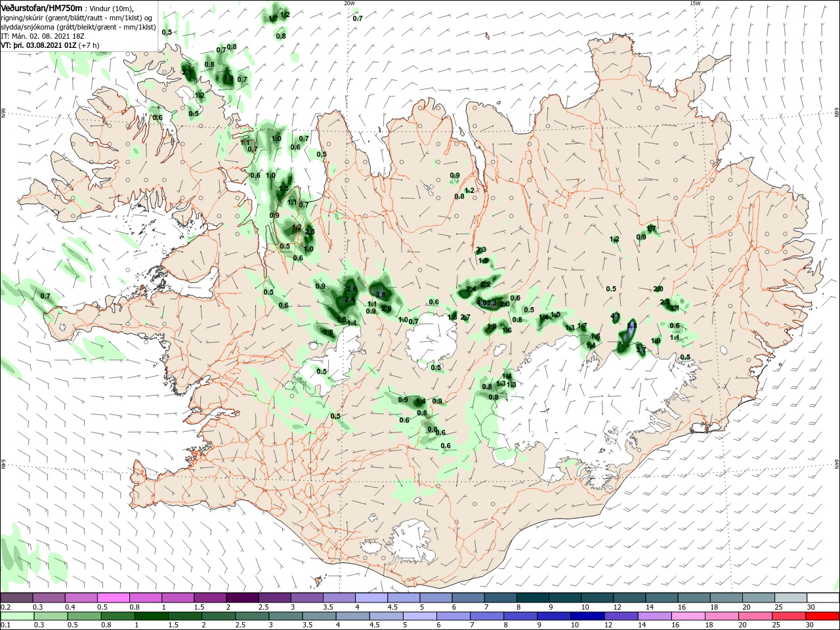Click the lilac swatch labeled 14 in the lower legend
The height and width of the screenshot is (630, 840).
coord(655,616)
